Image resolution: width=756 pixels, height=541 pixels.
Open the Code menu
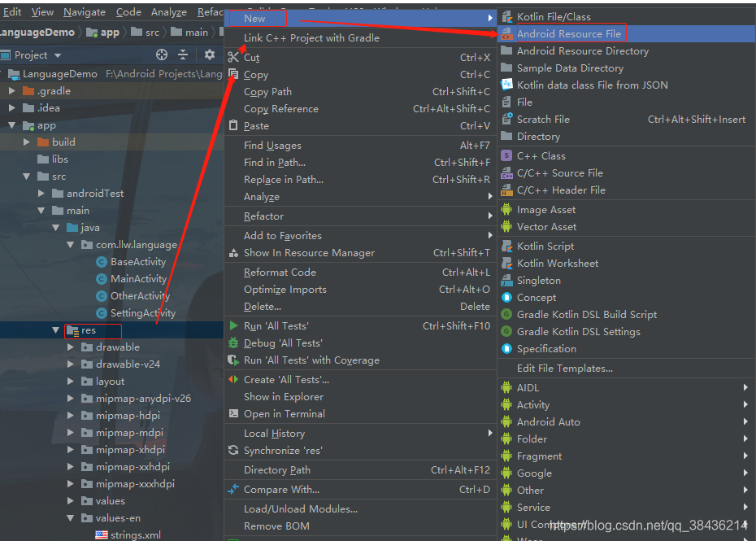pyautogui.click(x=128, y=12)
